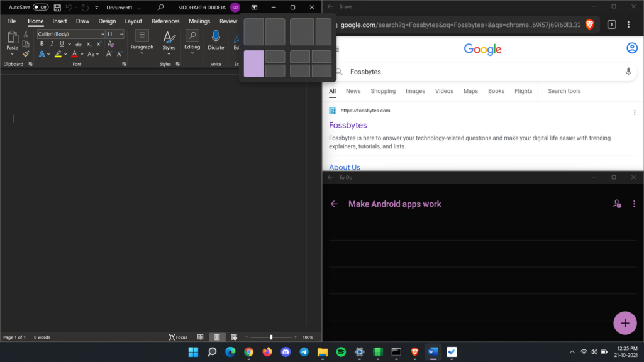Click Search tools in Google results
This screenshot has width=644, height=362.
click(564, 91)
